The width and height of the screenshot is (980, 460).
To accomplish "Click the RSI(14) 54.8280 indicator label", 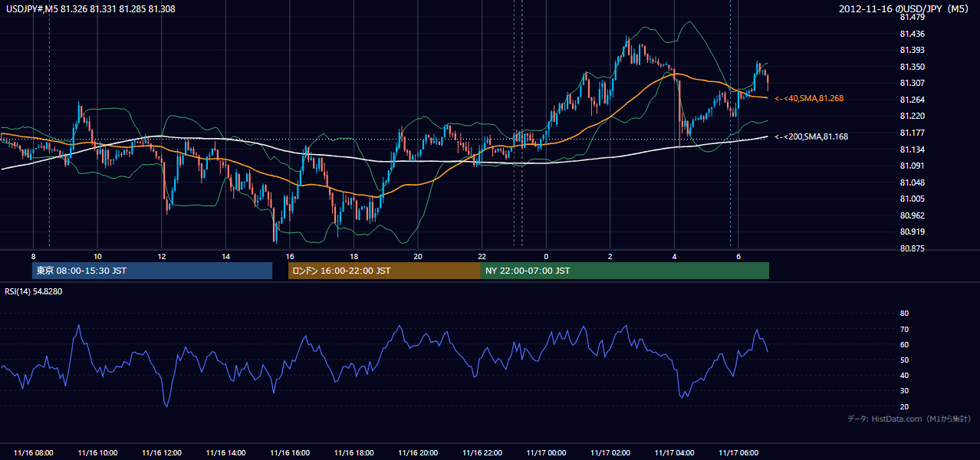I will (x=33, y=291).
